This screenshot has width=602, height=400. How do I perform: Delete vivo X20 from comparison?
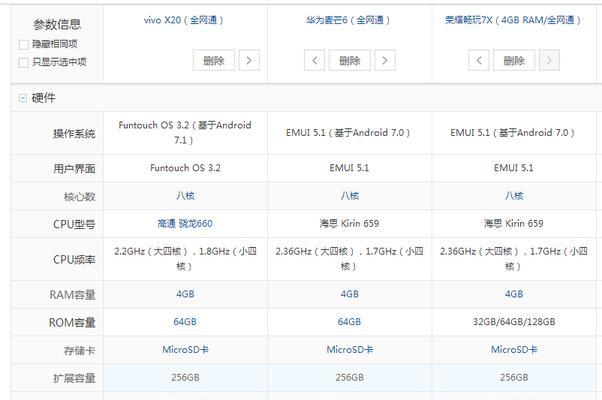coord(214,60)
